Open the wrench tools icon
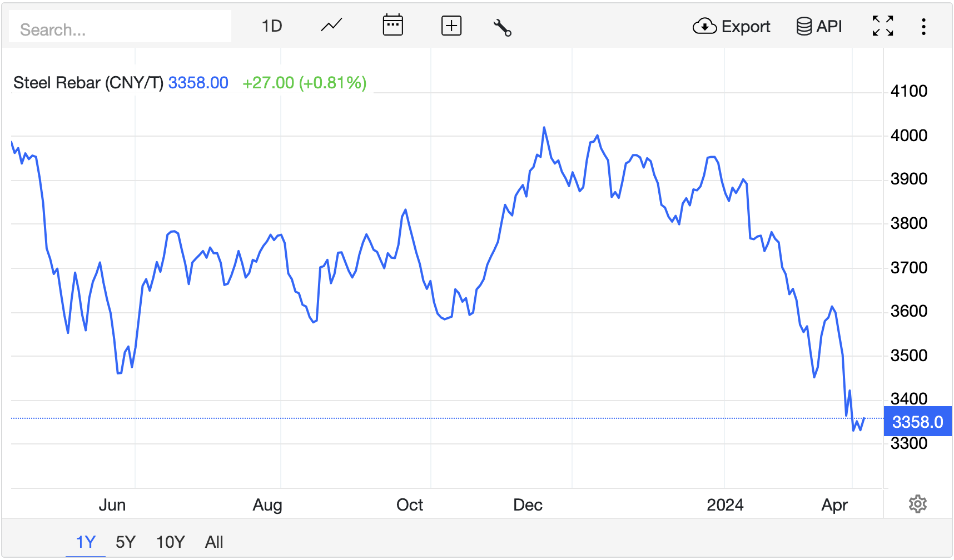The width and height of the screenshot is (954, 560). (502, 27)
